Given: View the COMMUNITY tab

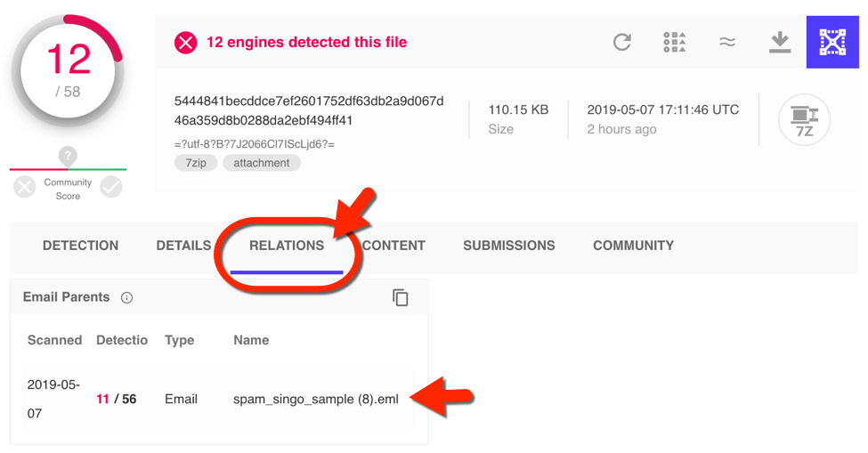Looking at the screenshot, I should tap(633, 246).
